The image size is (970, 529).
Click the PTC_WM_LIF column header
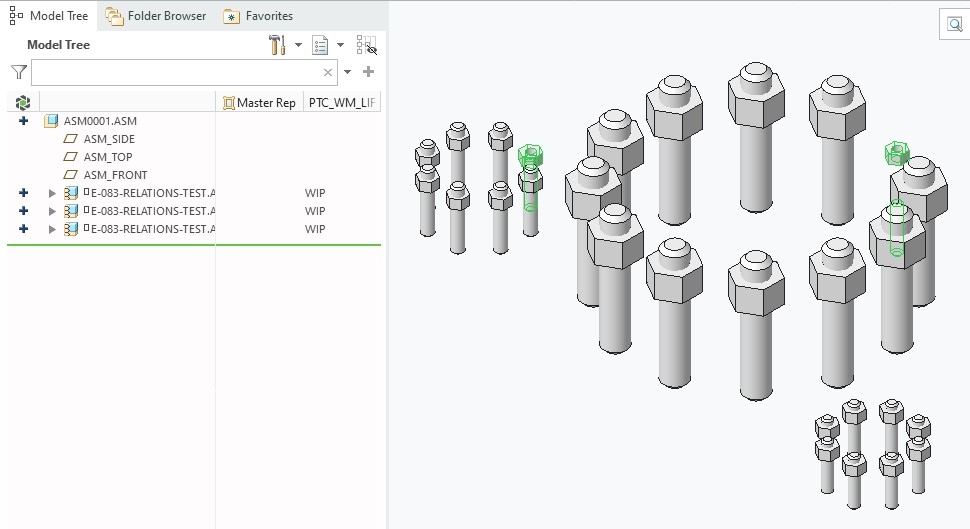[x=342, y=102]
